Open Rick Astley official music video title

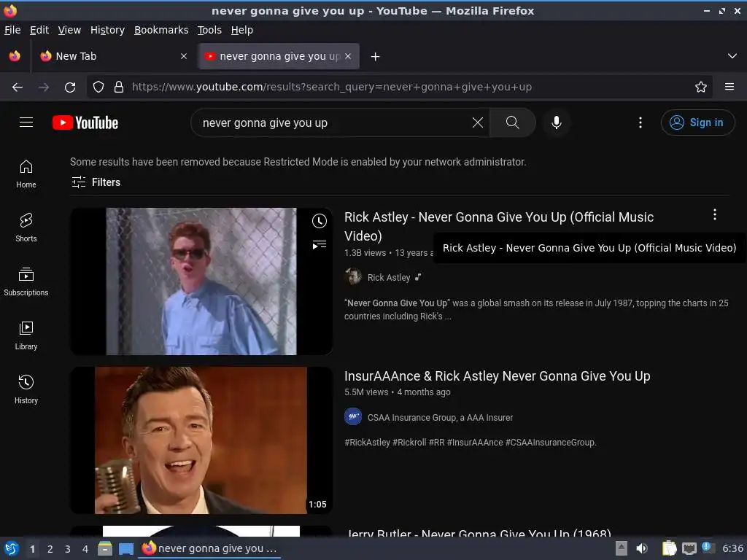[499, 226]
